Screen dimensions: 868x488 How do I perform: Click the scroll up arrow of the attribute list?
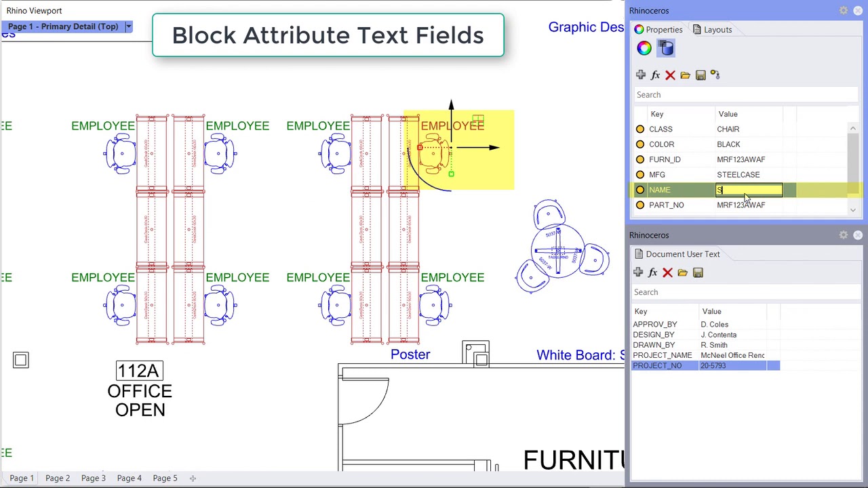pyautogui.click(x=853, y=128)
